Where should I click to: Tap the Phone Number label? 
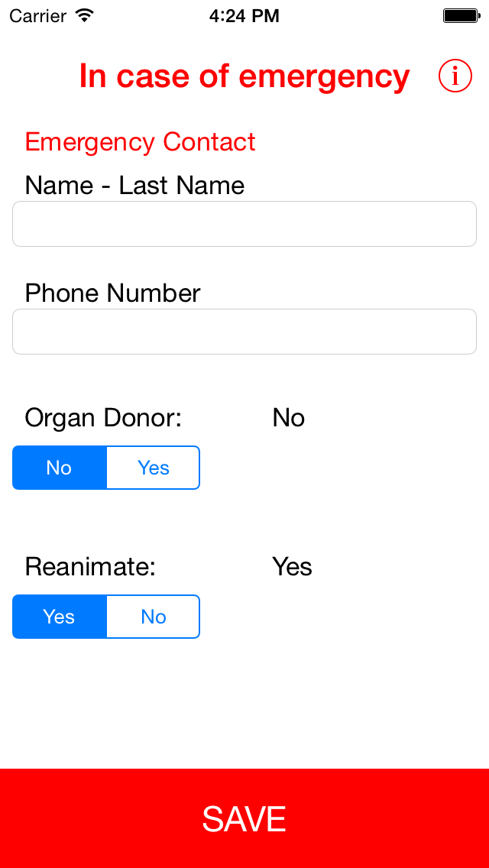(112, 293)
